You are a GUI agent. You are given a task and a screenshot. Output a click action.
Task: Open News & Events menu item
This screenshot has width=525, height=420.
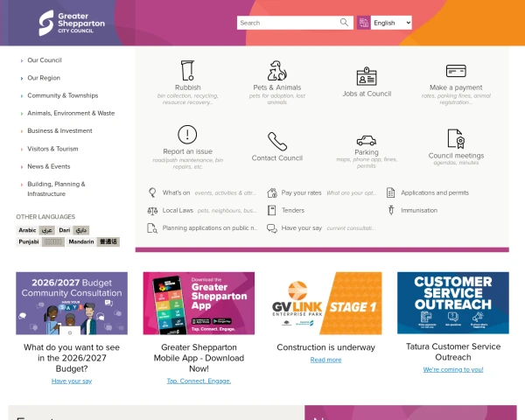(x=49, y=166)
